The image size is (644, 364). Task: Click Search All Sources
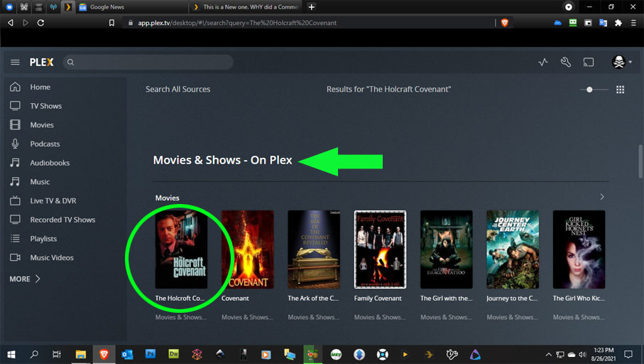[x=178, y=89]
